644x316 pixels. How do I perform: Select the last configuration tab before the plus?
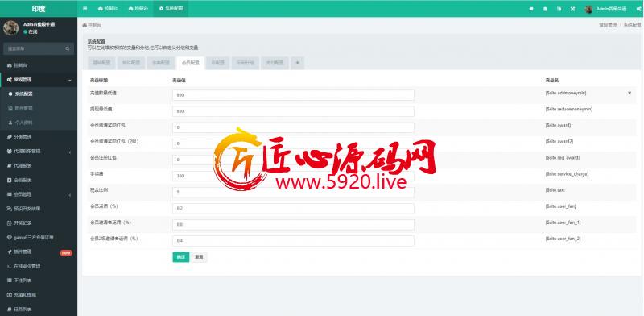(274, 63)
